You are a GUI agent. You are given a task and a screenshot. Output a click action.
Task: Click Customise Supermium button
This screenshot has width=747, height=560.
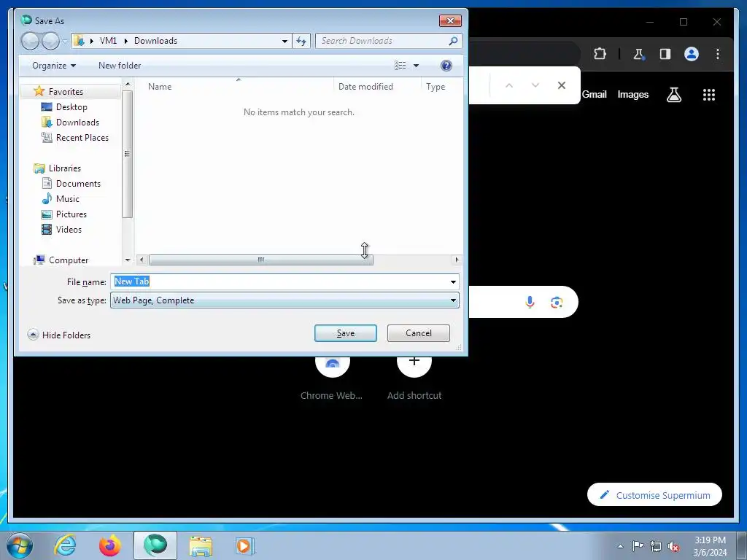(654, 495)
